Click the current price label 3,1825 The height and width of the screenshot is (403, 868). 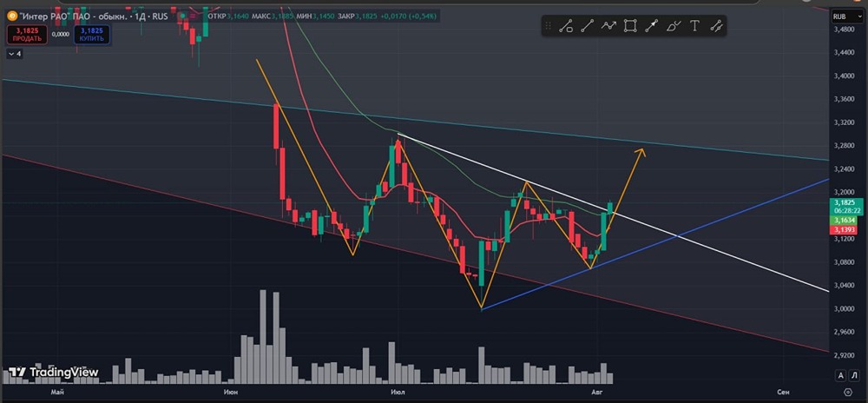[x=845, y=202]
